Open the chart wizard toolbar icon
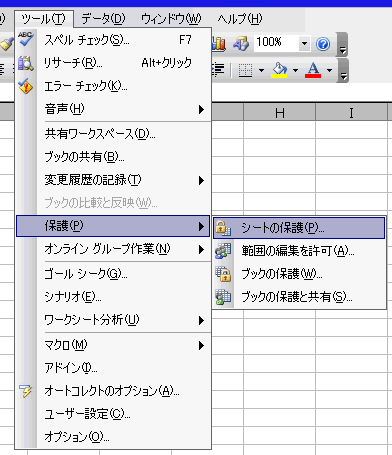This screenshot has height=455, width=392. coord(219,44)
